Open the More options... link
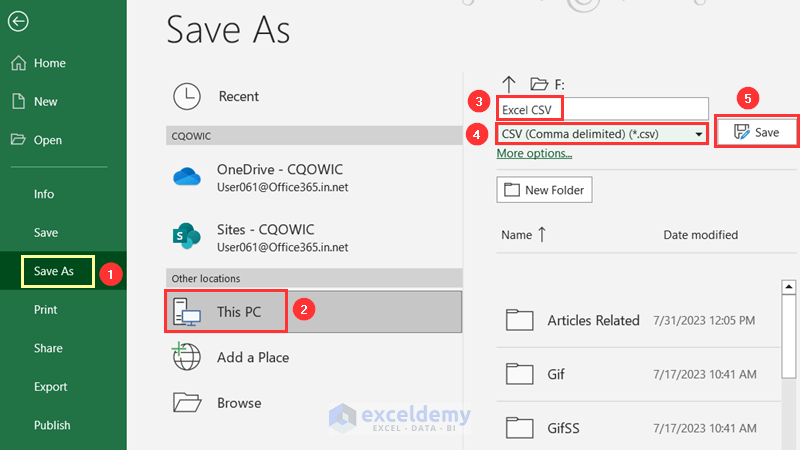 (x=534, y=153)
